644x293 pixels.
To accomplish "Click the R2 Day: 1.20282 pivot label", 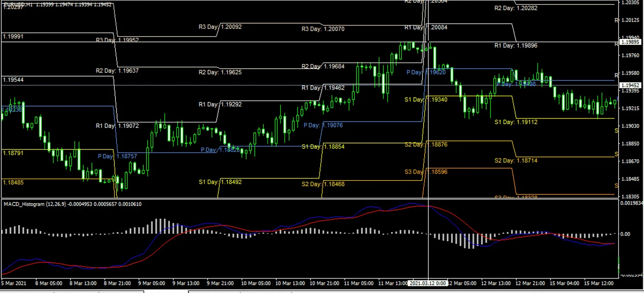I will (516, 8).
